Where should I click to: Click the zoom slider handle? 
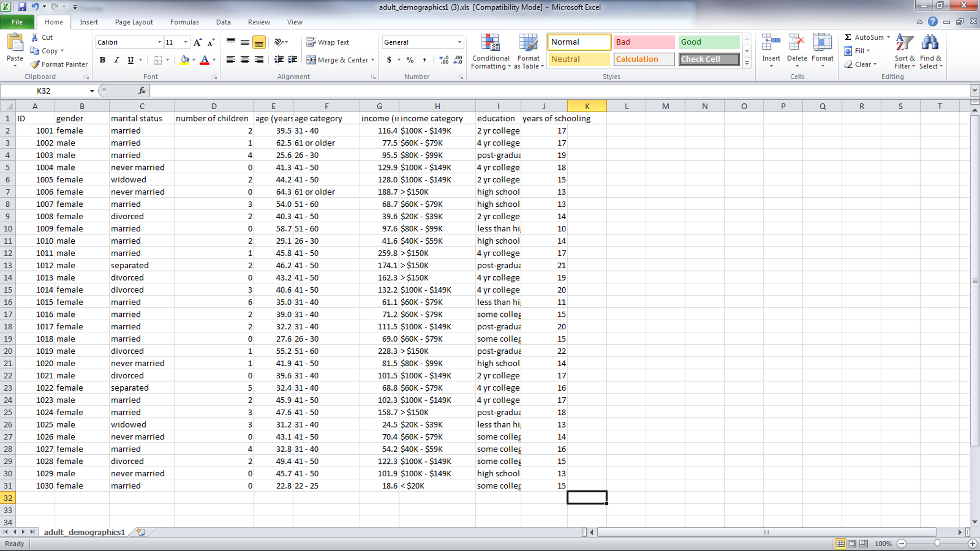pyautogui.click(x=937, y=543)
